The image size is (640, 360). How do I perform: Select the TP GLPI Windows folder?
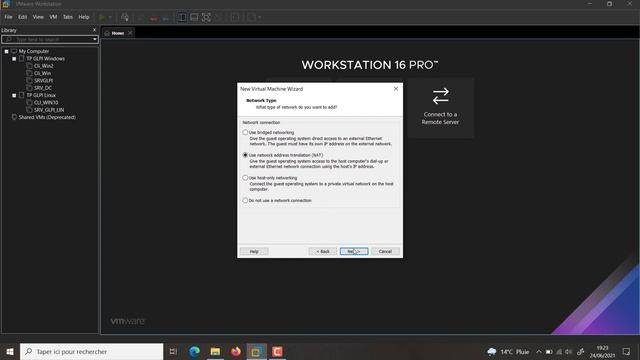point(45,59)
